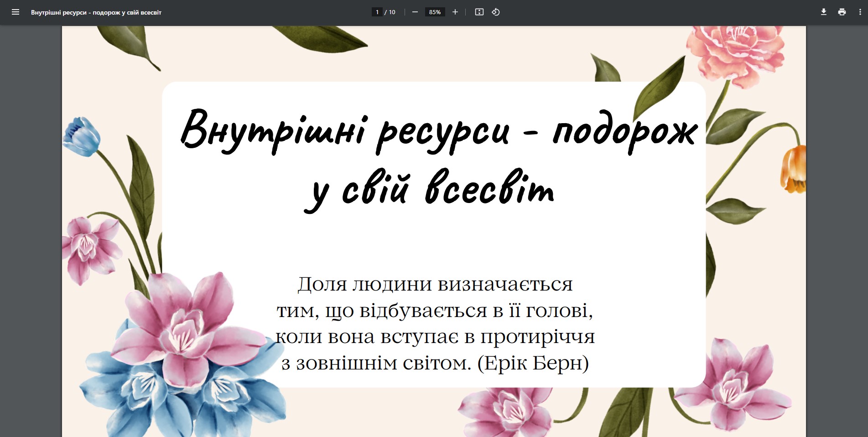Click the current page number field
Image resolution: width=868 pixels, height=437 pixels.
coord(377,12)
